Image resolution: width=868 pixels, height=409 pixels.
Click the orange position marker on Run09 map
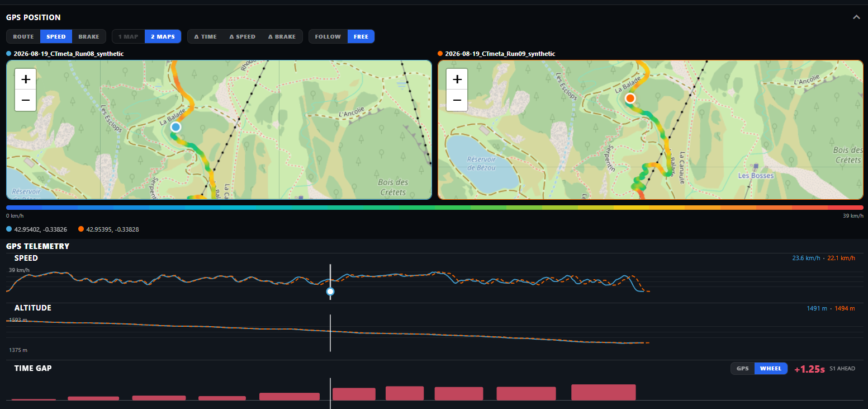pos(630,98)
